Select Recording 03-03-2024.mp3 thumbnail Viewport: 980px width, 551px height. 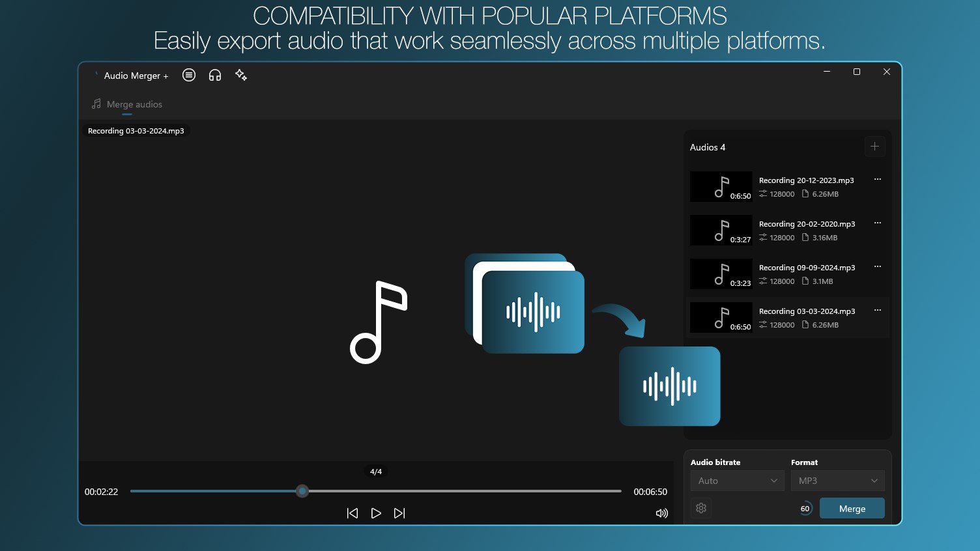pos(721,318)
